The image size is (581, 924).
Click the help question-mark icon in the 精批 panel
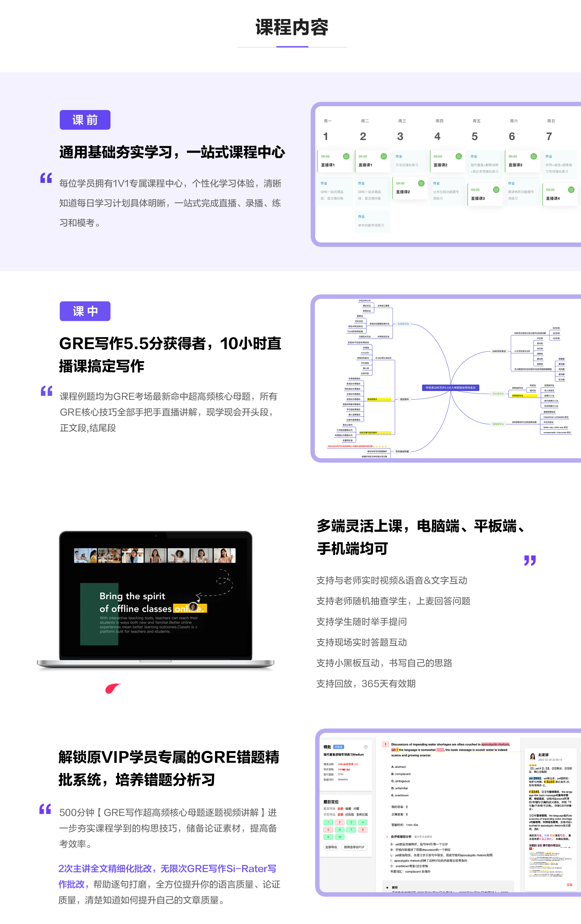[x=366, y=747]
